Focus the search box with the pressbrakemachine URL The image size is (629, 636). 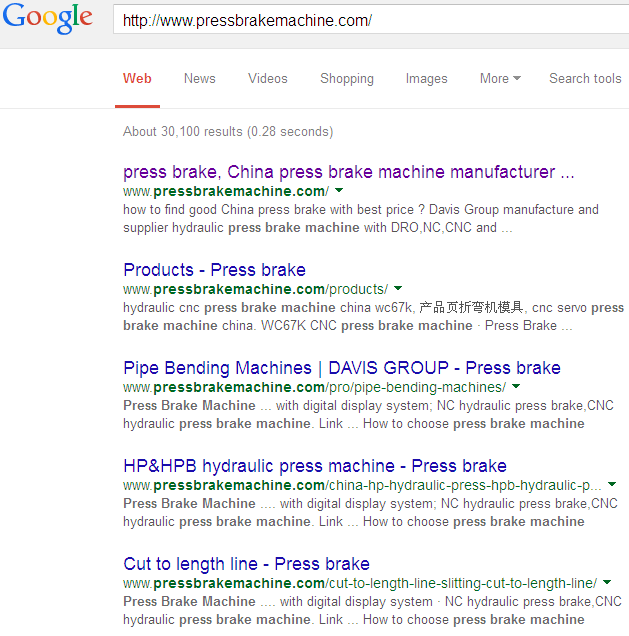tap(371, 19)
